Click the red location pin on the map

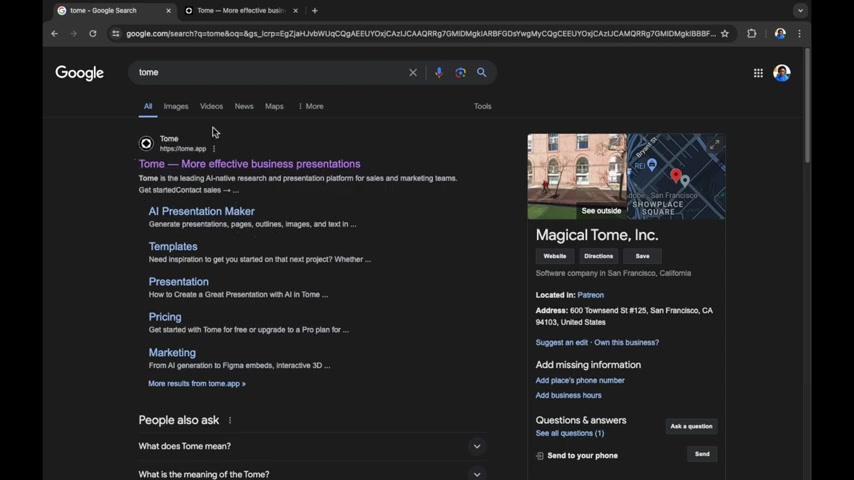coord(676,175)
